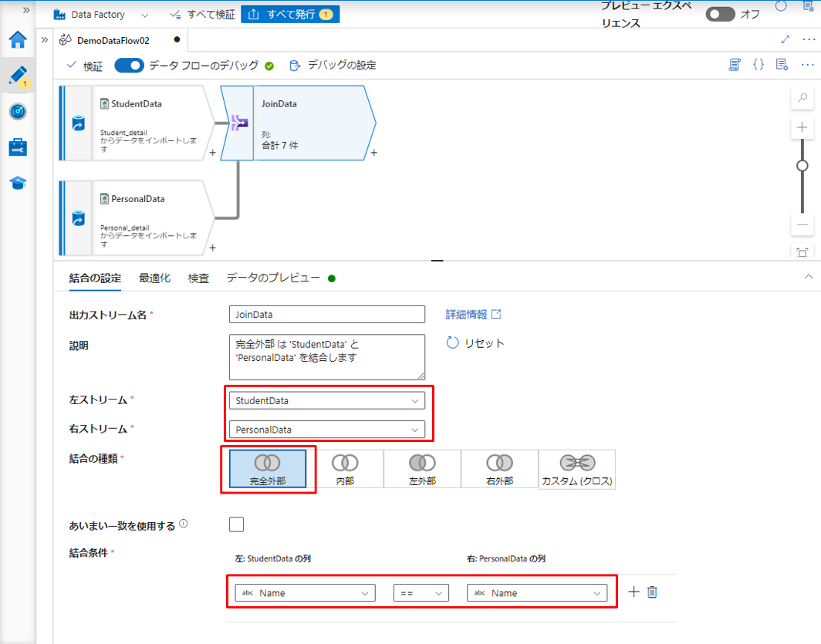Open the == operator dropdown

coord(421,593)
